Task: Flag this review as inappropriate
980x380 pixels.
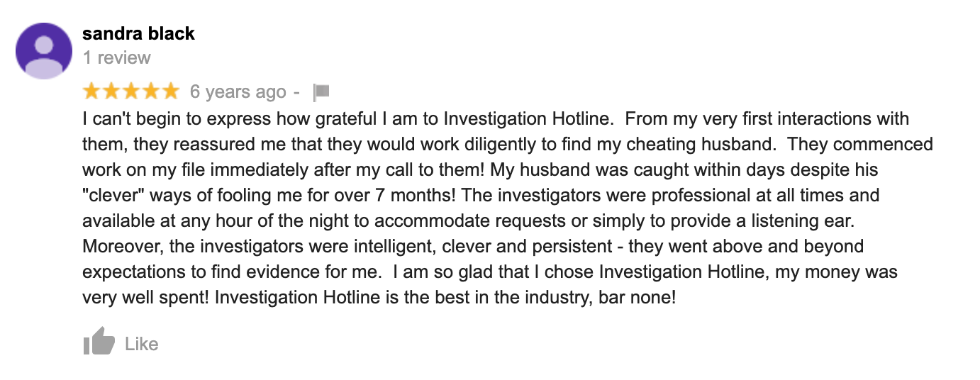Action: pos(321,92)
